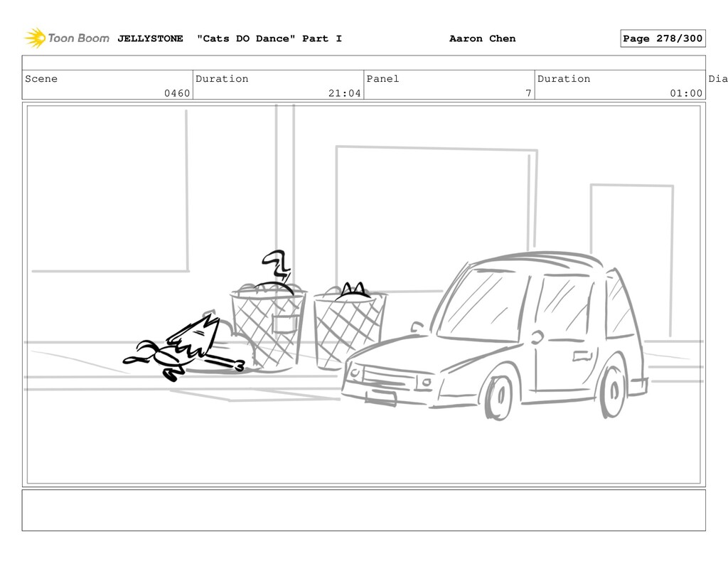Viewport: 728px width, 564px height.
Task: Click the Page 278/300 box
Action: pos(663,38)
